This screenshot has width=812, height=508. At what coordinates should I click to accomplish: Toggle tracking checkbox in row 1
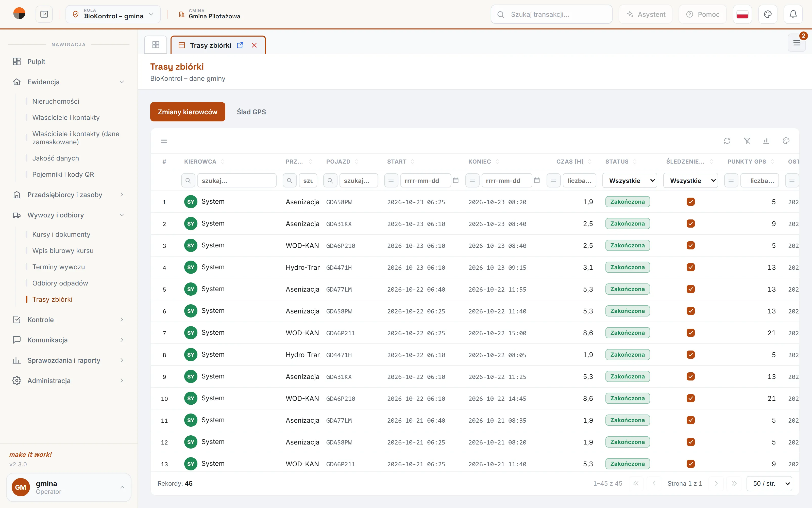690,202
